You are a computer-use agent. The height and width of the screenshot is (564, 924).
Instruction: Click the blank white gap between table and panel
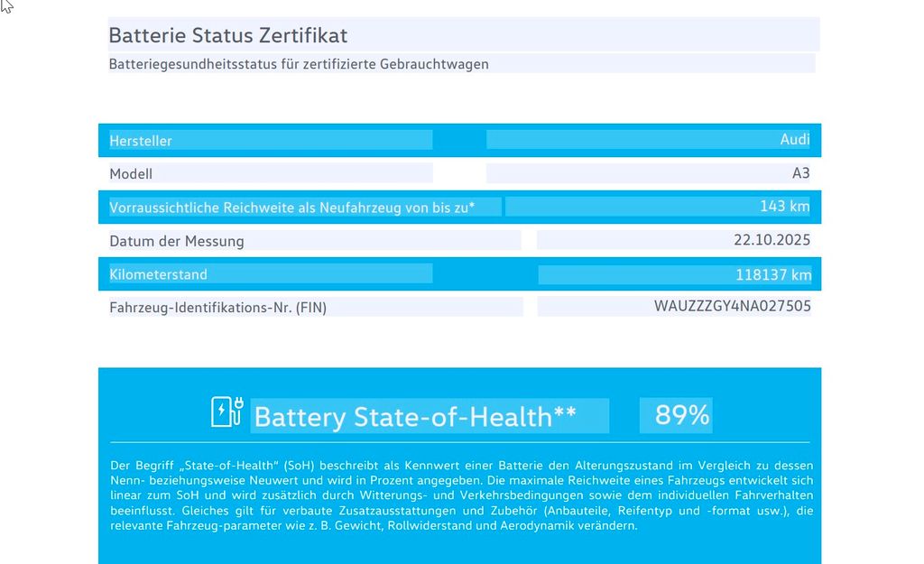[x=460, y=343]
